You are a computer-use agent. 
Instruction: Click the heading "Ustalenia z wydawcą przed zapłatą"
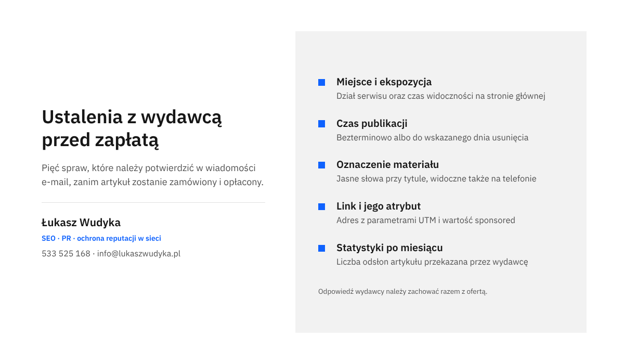(x=132, y=128)
